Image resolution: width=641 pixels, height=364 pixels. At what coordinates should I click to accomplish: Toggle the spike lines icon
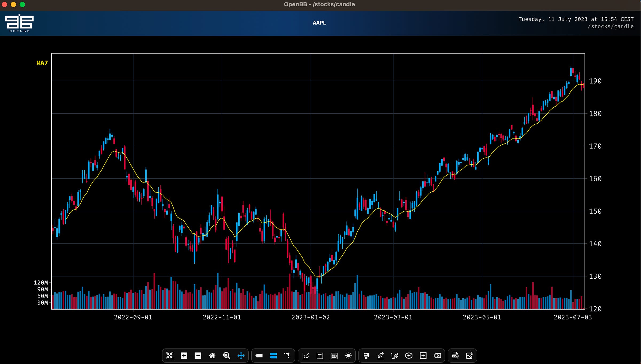point(287,355)
